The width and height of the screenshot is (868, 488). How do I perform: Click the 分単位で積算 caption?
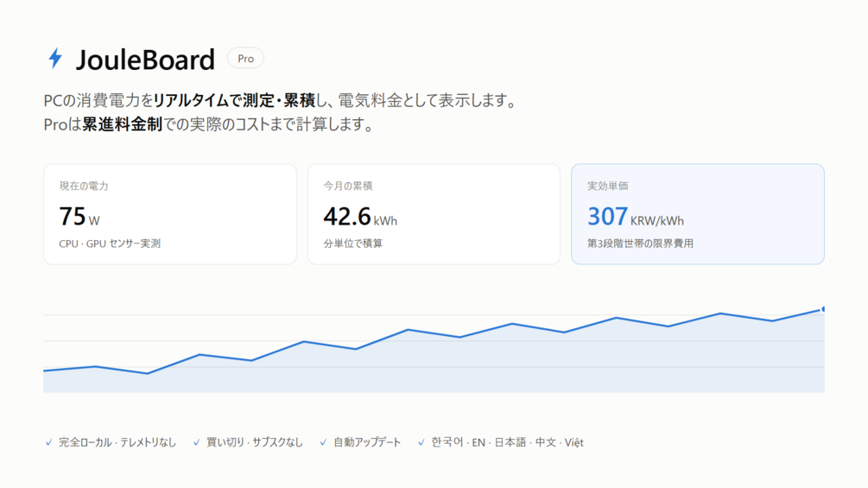tap(352, 244)
